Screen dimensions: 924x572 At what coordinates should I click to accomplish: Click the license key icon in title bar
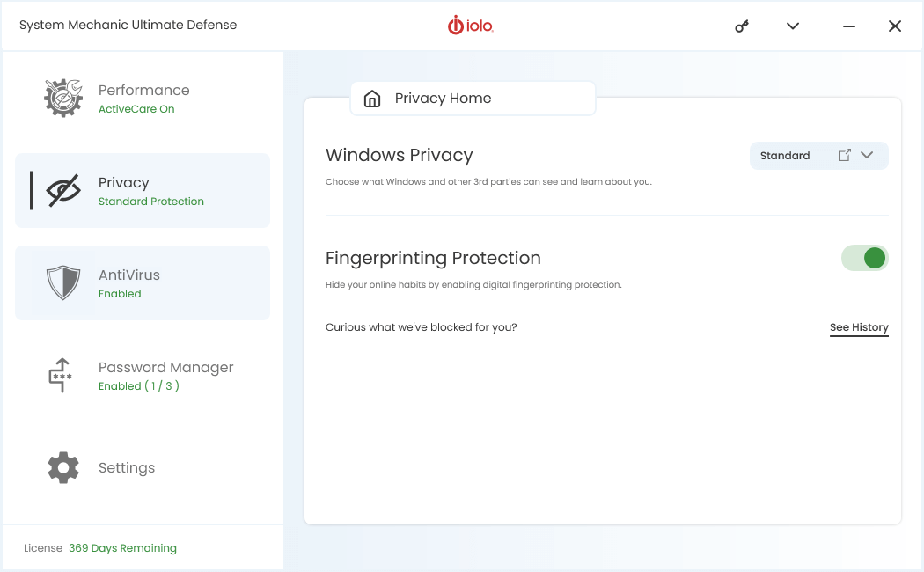(x=742, y=26)
